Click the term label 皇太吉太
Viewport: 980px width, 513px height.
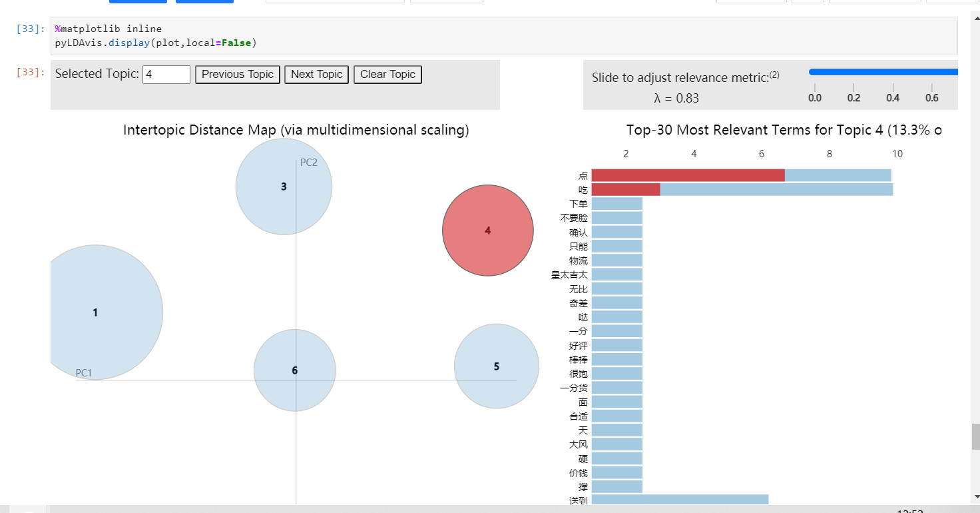569,274
